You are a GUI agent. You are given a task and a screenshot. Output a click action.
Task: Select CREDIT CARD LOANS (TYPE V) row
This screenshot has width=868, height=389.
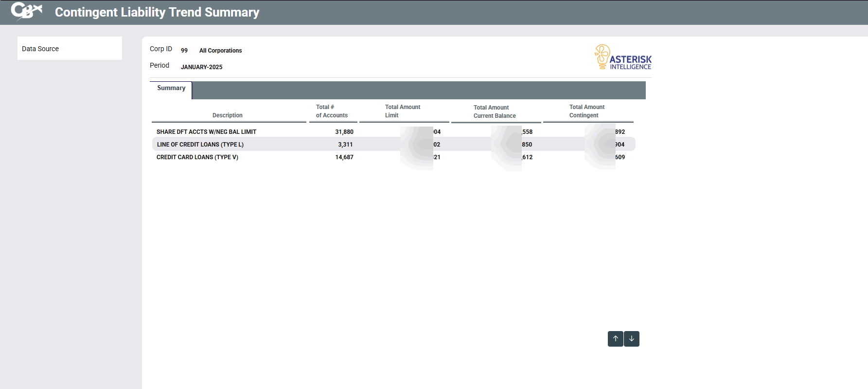click(197, 157)
